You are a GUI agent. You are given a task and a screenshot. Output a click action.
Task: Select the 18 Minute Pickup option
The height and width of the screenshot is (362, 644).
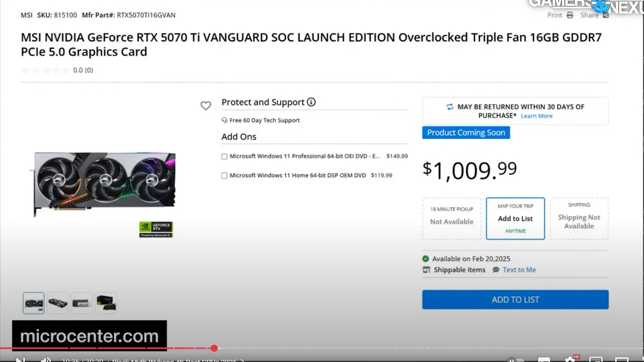click(x=451, y=219)
